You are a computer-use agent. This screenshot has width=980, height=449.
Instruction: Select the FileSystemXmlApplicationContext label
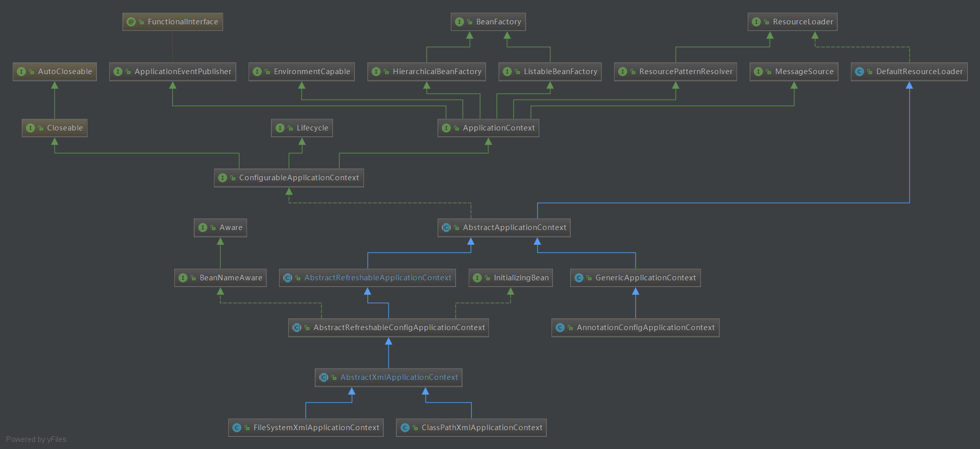point(317,428)
